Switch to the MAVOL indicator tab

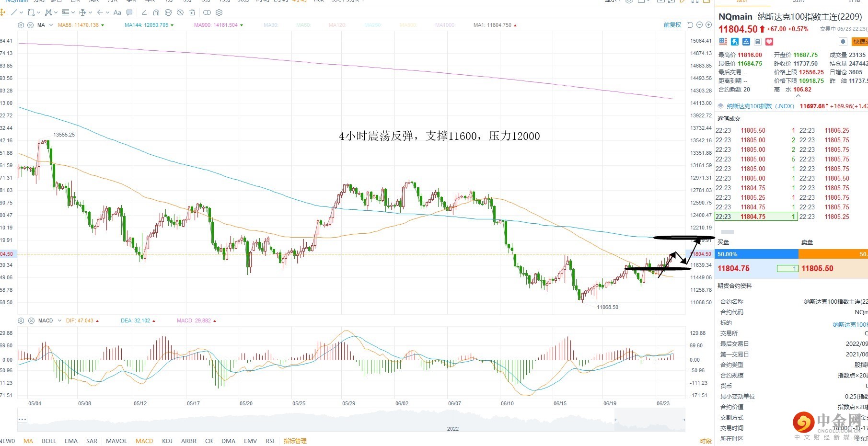(116, 441)
